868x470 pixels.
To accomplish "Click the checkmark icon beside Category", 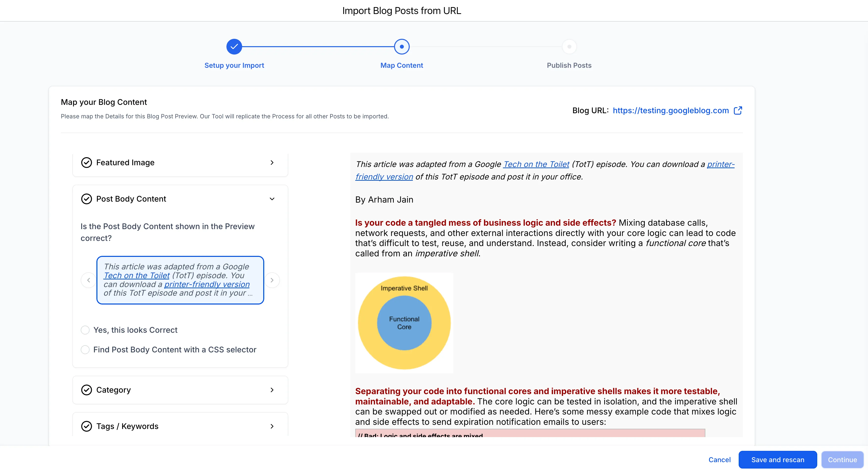I will [x=87, y=390].
